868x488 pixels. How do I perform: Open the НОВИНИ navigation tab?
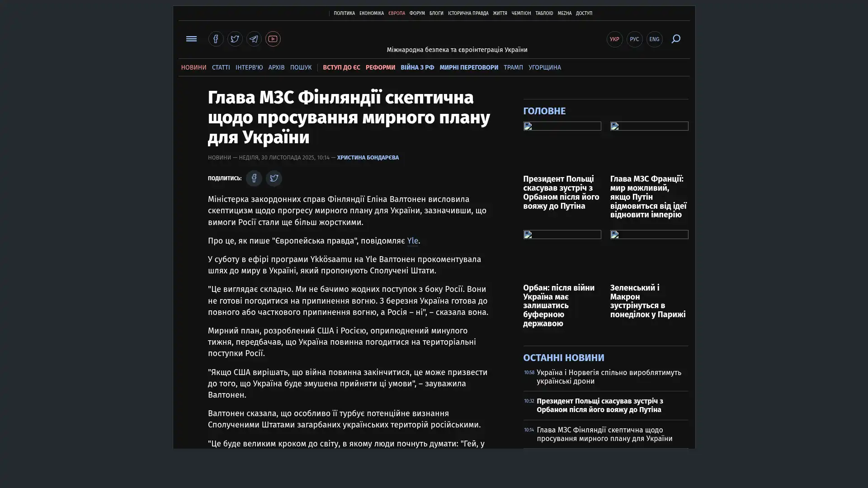point(193,67)
